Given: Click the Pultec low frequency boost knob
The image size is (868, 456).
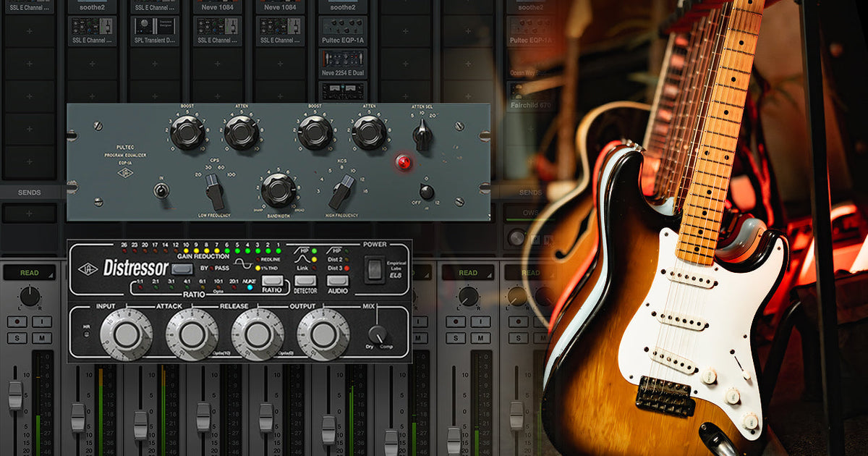Looking at the screenshot, I should click(188, 133).
